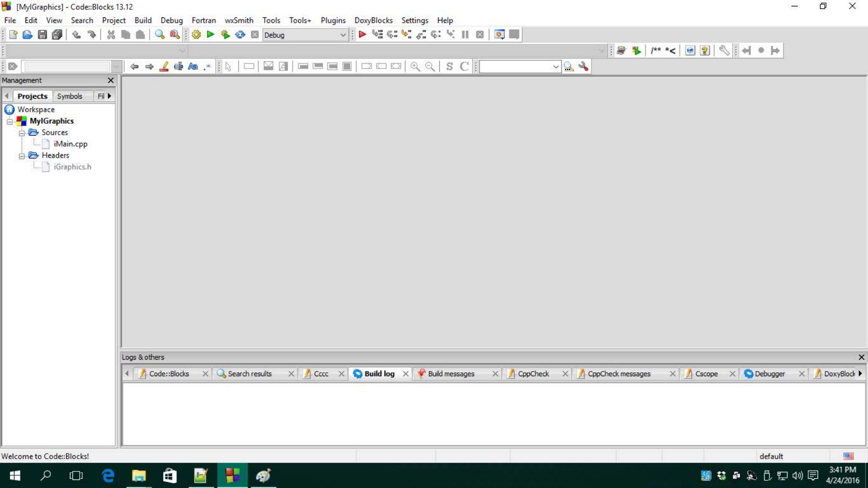Click the Build and run icon
The width and height of the screenshot is (868, 488).
pos(225,35)
